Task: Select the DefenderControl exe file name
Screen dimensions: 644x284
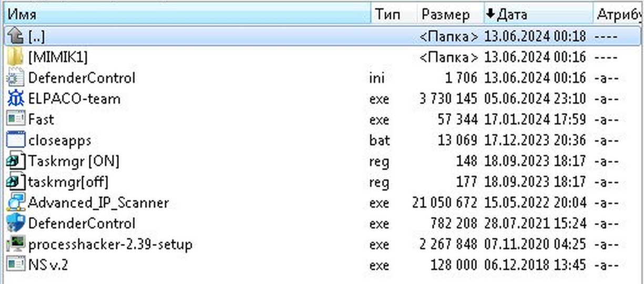Action: click(81, 224)
